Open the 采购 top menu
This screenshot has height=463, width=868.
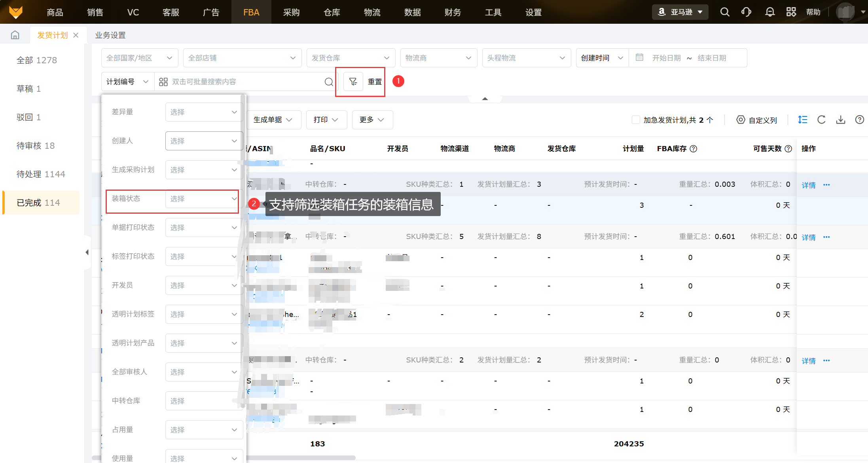point(291,12)
